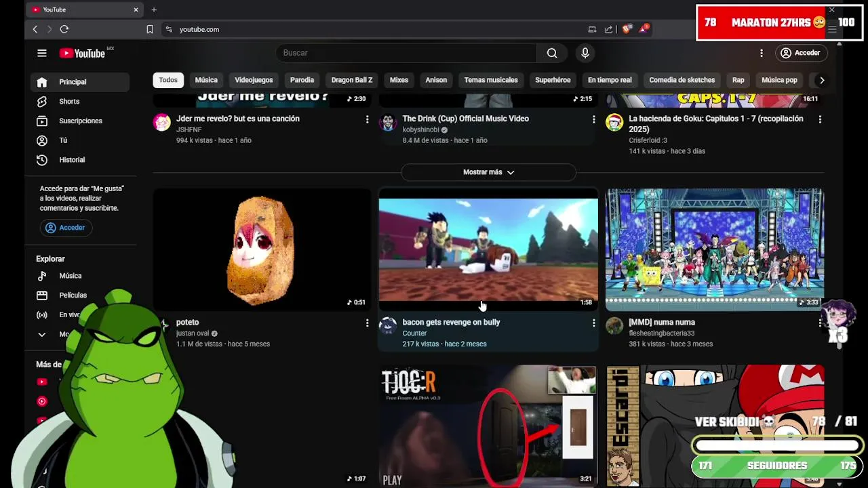Viewport: 868px width, 488px height.
Task: Click the cast/screen icon in address bar
Action: point(592,29)
